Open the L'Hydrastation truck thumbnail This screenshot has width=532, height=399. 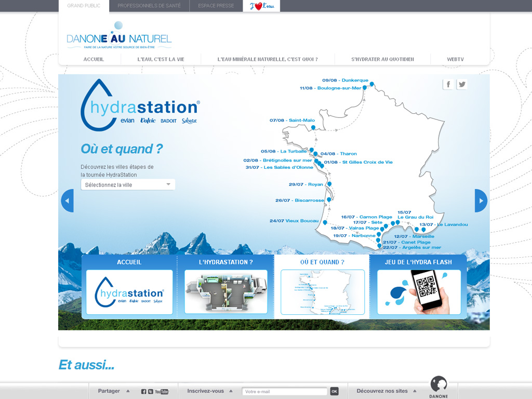[x=226, y=292]
